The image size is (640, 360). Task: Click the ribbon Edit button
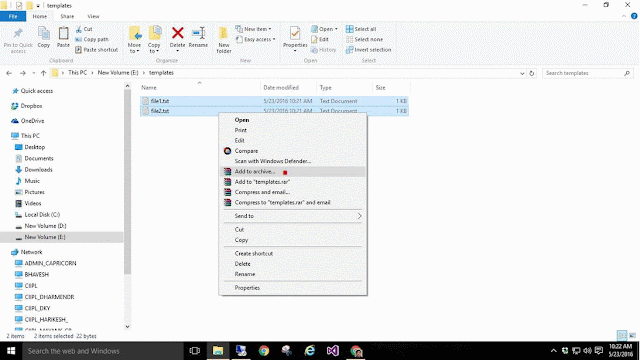320,40
